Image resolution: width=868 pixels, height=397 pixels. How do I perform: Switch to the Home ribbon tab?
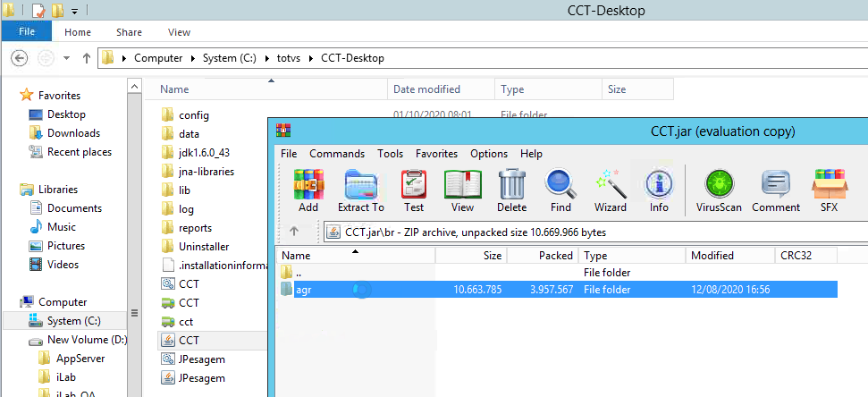click(78, 32)
